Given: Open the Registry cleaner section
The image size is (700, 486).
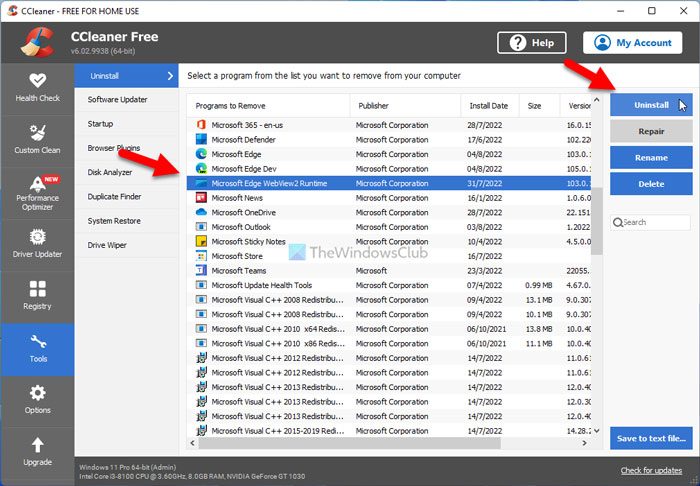Looking at the screenshot, I should coord(38,297).
